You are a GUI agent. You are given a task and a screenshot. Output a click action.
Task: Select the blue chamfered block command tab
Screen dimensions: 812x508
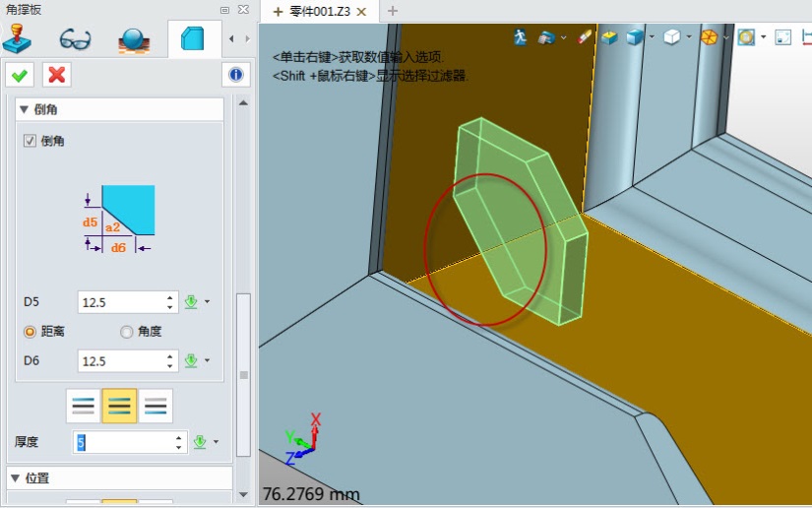[193, 38]
